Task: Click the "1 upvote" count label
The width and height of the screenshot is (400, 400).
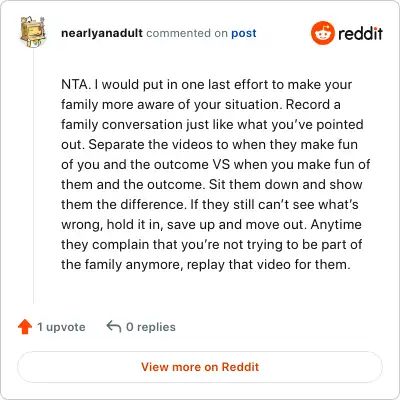Action: click(61, 327)
